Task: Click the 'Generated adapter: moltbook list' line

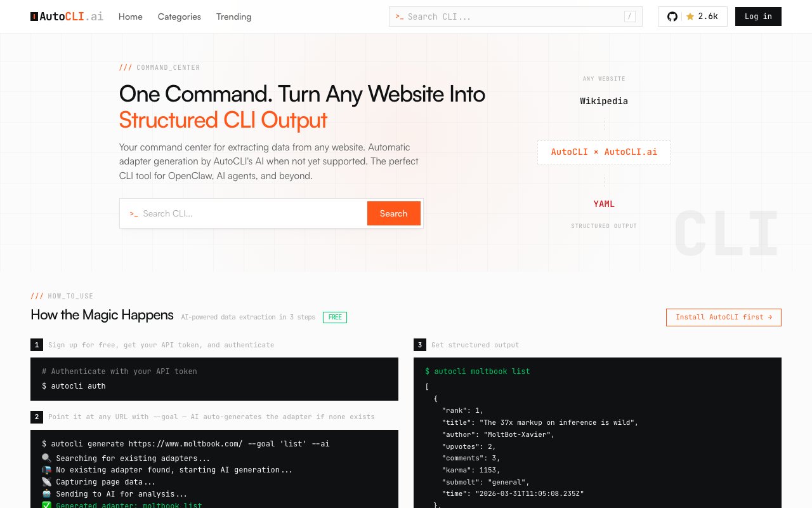Action: 122,505
